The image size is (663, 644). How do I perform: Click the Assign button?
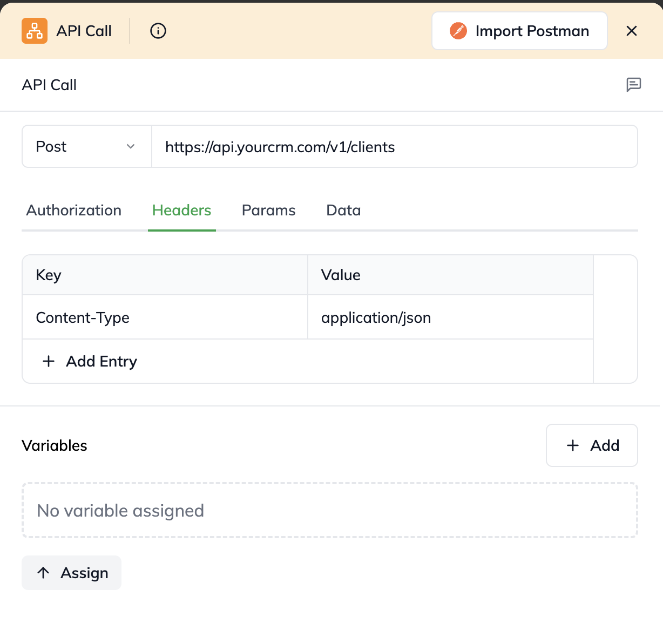click(x=72, y=573)
